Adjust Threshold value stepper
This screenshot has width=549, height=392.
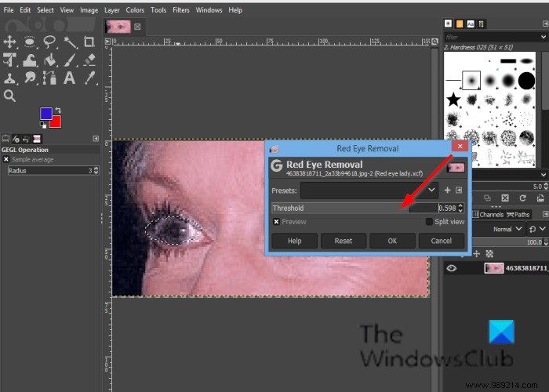[x=460, y=208]
